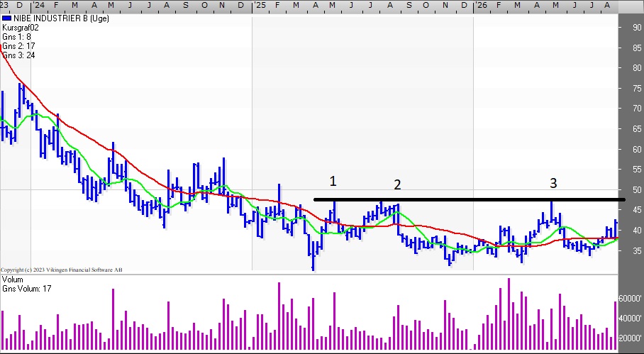
Task: Click the 70 price axis label
Action: click(637, 109)
